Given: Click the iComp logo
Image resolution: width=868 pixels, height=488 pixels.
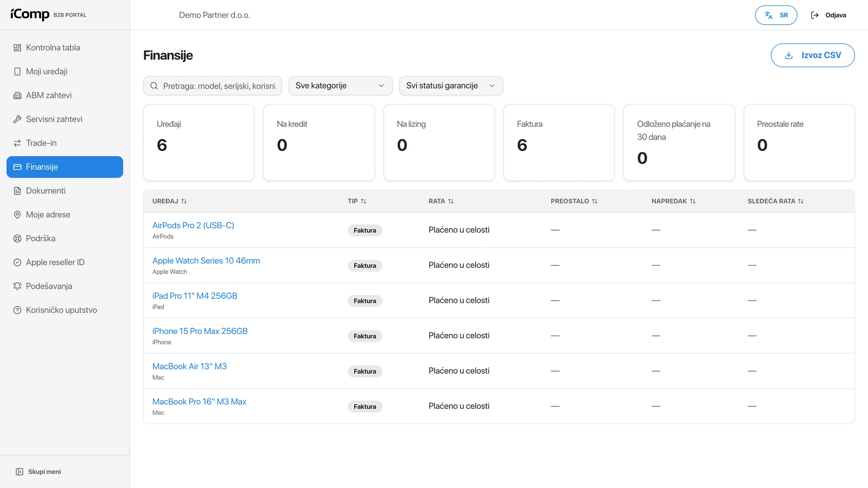Looking at the screenshot, I should (30, 14).
